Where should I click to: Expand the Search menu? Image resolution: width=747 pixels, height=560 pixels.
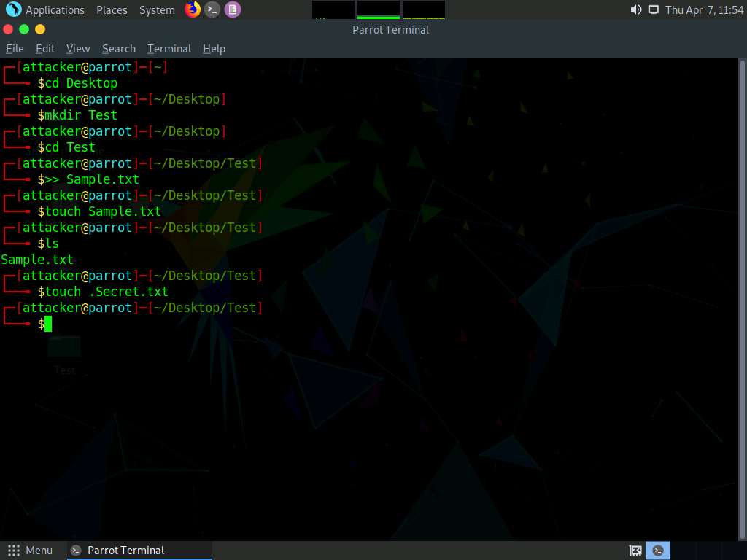(x=119, y=49)
